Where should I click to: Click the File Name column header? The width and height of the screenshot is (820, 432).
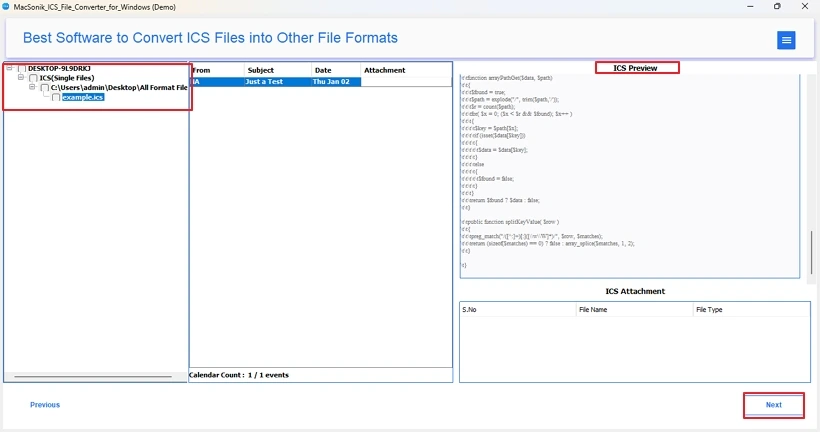pyautogui.click(x=634, y=310)
